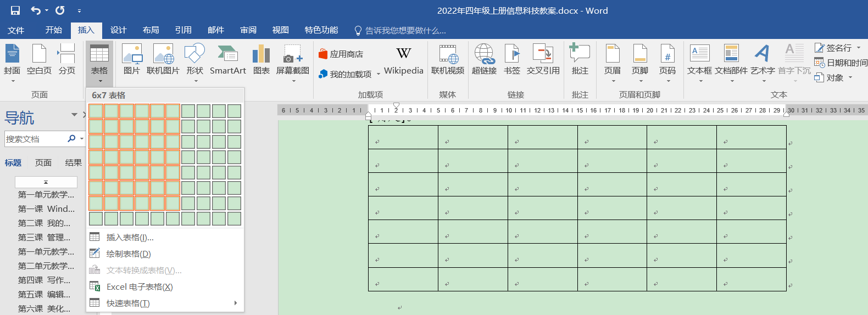Insert a Cross-reference (交叉引用)
Screen dimensions: 868x315
coord(543,60)
